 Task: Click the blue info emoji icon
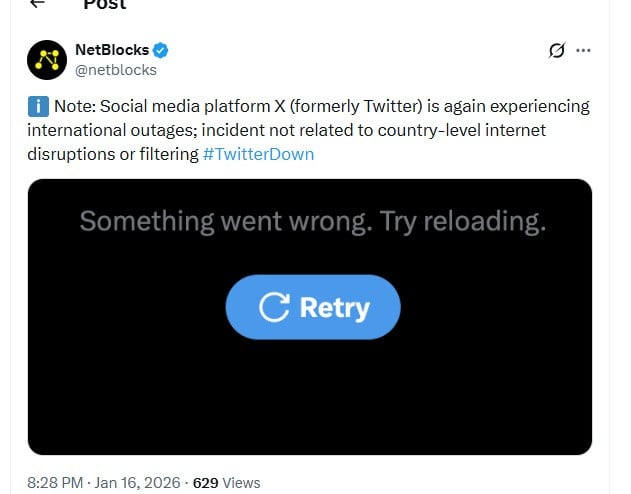(x=36, y=106)
